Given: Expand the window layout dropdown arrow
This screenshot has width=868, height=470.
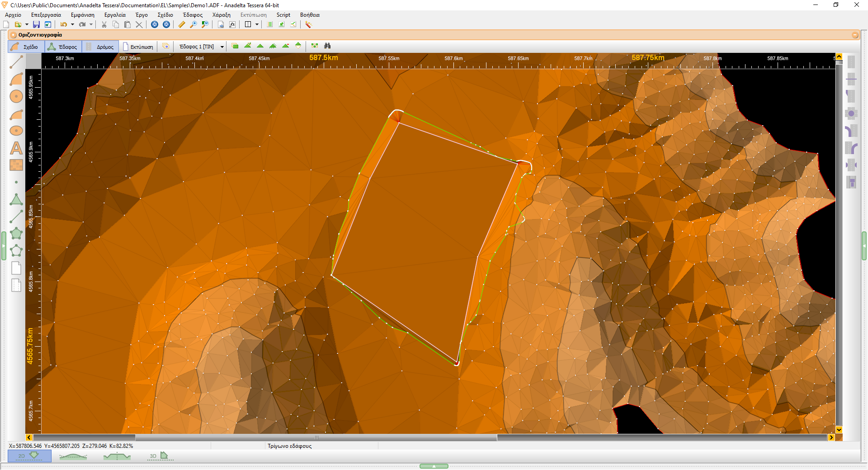Looking at the screenshot, I should [x=257, y=24].
